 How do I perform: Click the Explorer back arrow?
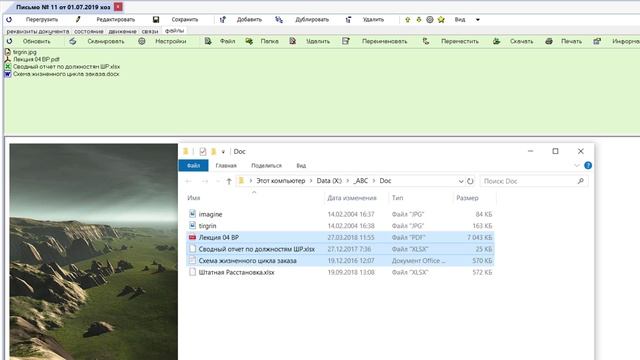[188, 181]
